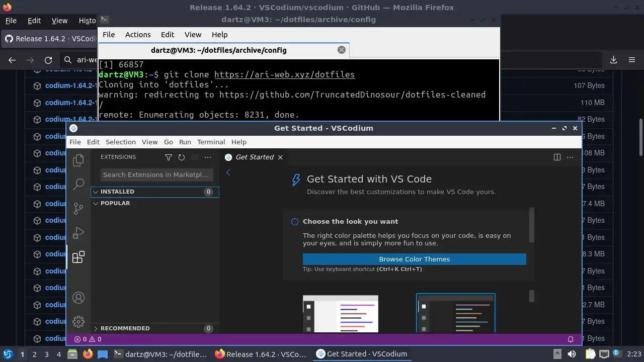Viewport: 644px width, 362px height.
Task: Clear extensions search results icon
Action: (x=195, y=157)
